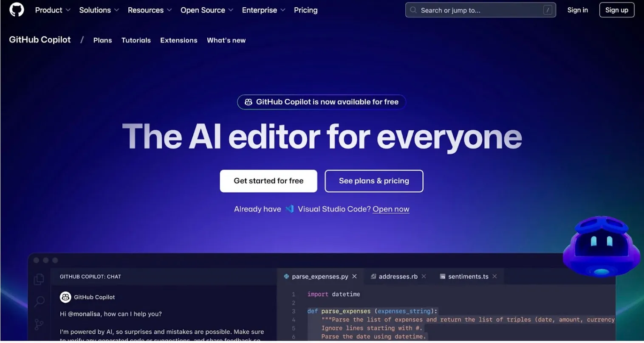
Task: Expand the Product menu
Action: (53, 10)
